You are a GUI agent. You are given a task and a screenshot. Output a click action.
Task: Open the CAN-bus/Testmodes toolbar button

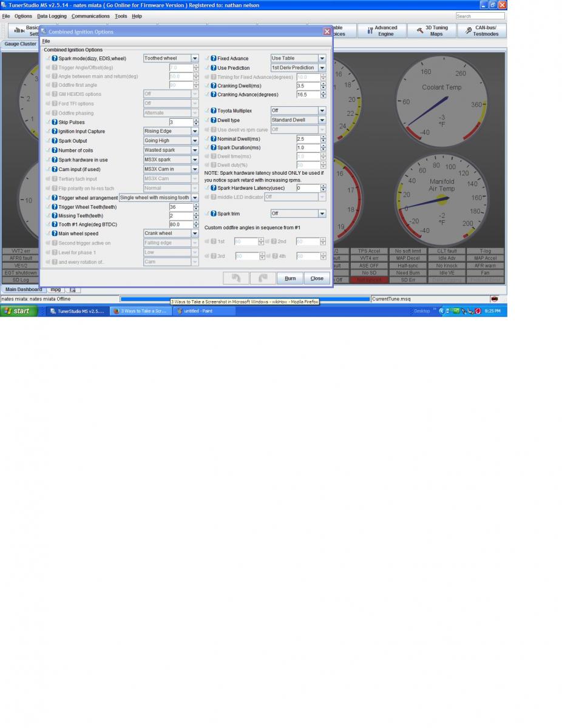(x=481, y=31)
